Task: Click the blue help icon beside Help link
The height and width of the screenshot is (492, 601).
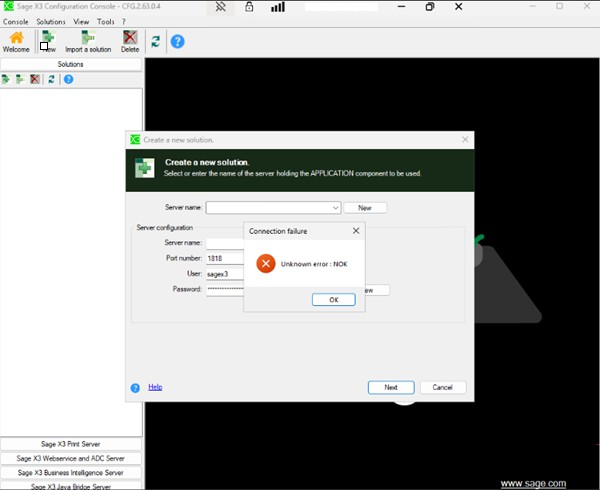Action: click(x=135, y=388)
